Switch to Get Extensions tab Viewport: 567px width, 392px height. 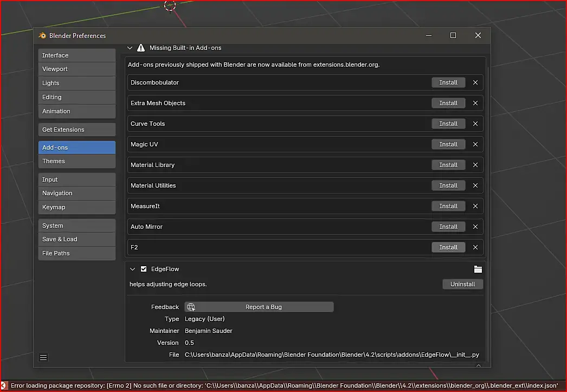click(x=76, y=130)
